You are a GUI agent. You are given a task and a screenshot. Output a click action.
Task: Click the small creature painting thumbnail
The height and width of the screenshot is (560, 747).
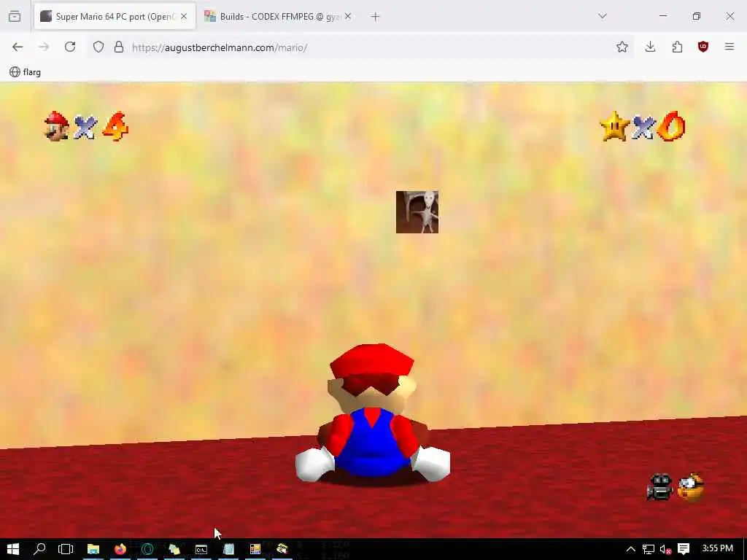click(x=417, y=212)
